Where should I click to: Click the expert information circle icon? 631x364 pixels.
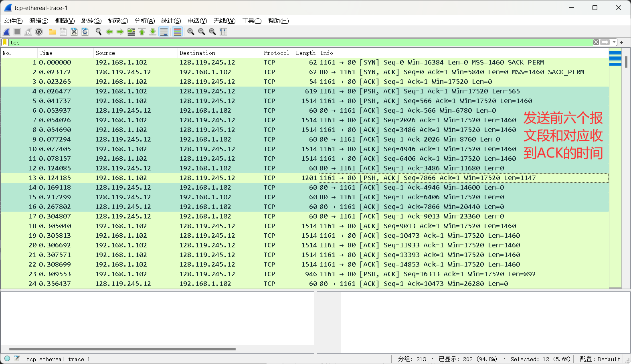[7, 359]
